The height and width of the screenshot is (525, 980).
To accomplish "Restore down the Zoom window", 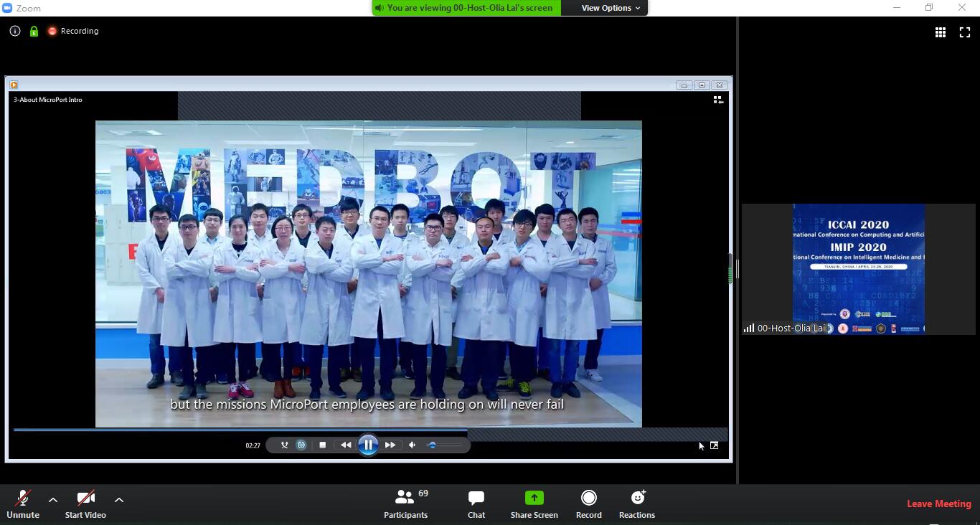I will [929, 8].
